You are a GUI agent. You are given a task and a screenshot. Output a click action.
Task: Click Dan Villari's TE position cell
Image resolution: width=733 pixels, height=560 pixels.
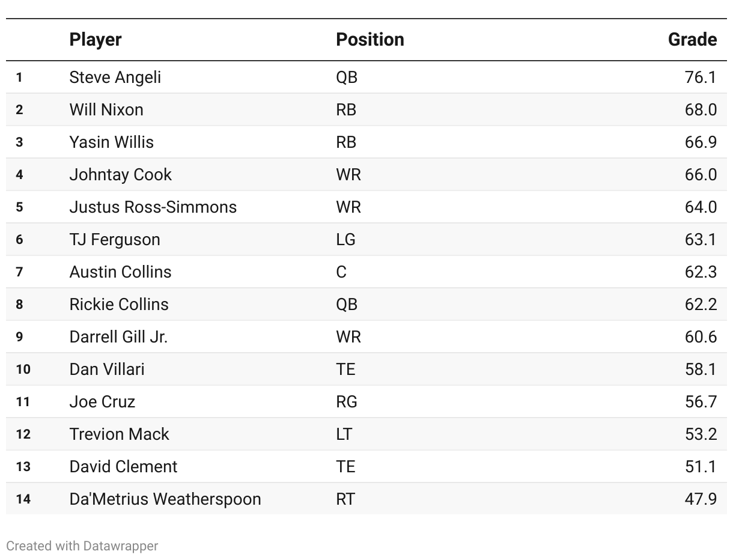346,370
